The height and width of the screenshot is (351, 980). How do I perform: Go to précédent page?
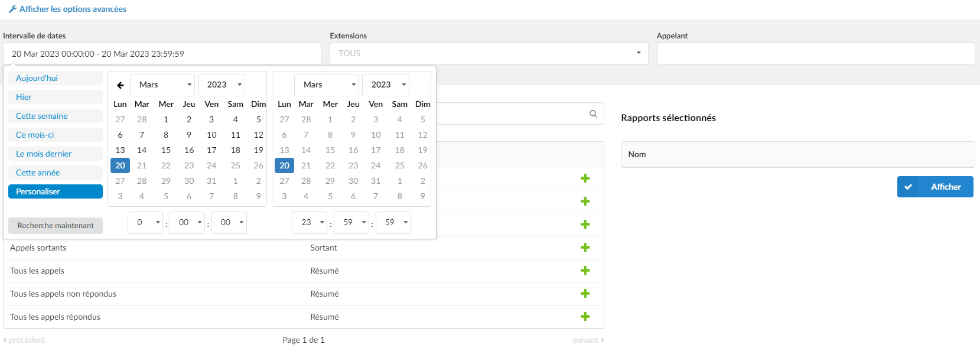24,340
